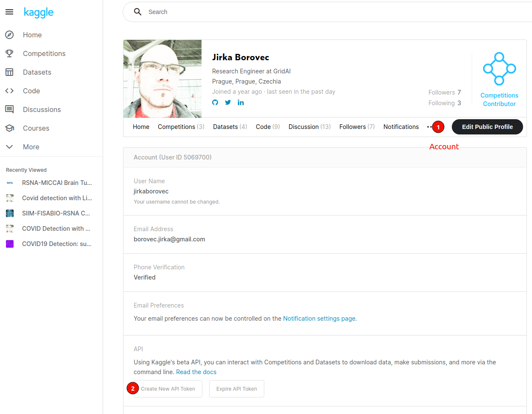Open Competitions in sidebar

tap(44, 53)
